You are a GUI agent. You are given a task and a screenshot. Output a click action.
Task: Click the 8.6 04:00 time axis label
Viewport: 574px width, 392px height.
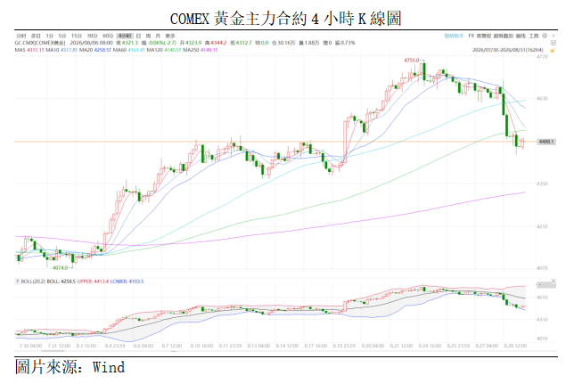pos(143,346)
